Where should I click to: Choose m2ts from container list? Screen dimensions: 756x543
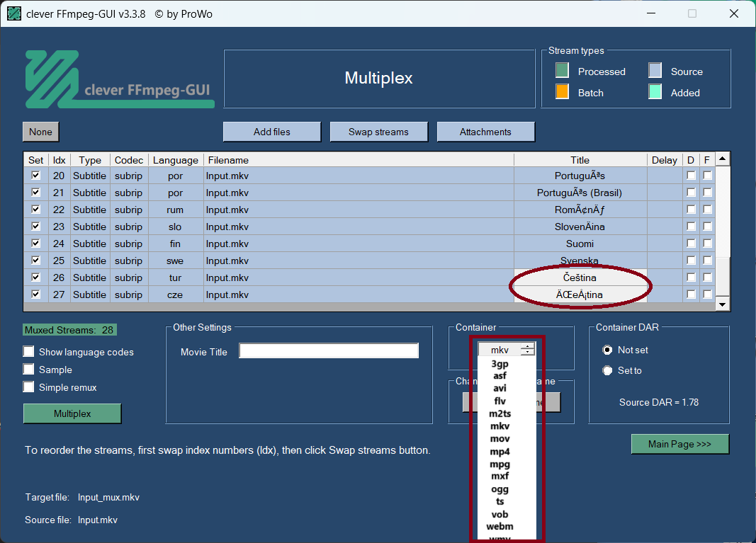coord(500,413)
